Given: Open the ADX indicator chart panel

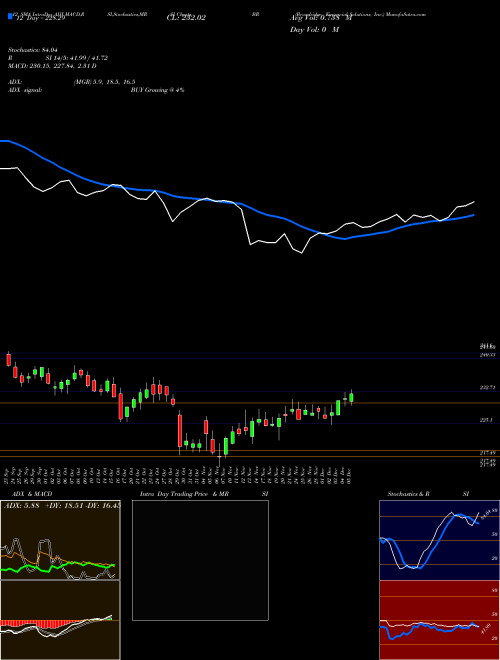Looking at the screenshot, I should (x=60, y=540).
